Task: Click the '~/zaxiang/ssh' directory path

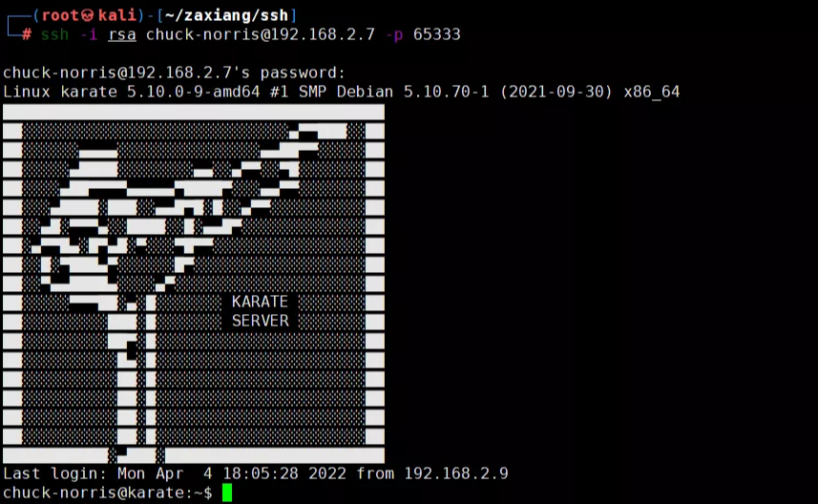Action: click(226, 15)
